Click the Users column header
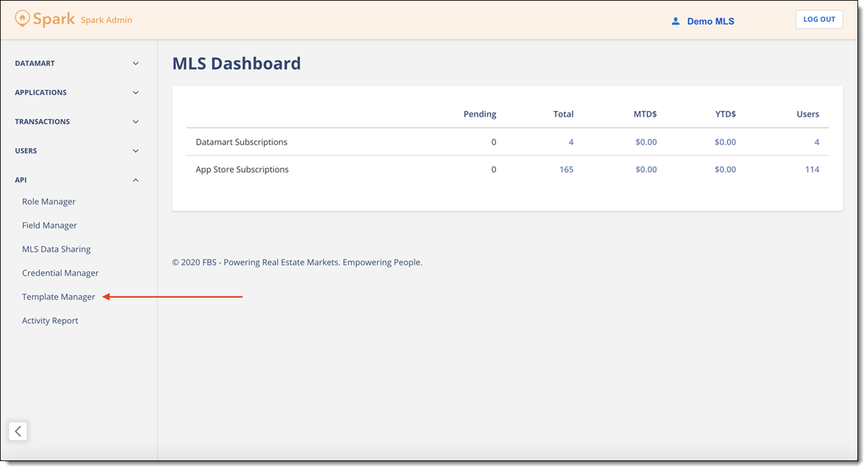Screen dimensions: 868x471 pos(808,114)
